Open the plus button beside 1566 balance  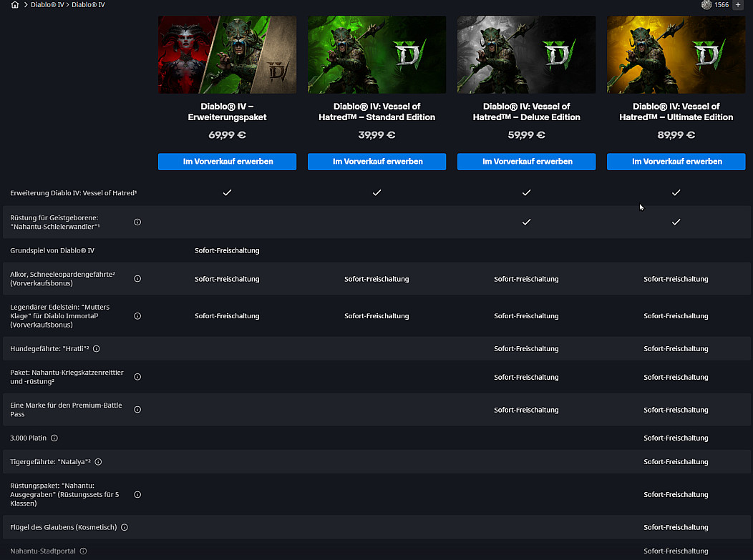738,5
